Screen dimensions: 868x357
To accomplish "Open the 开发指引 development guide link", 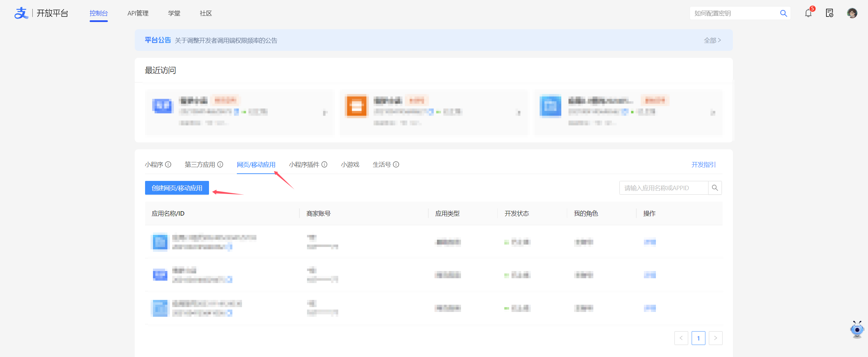I will [x=703, y=164].
